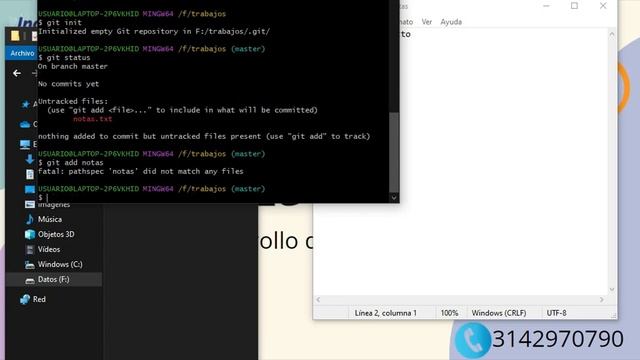Open the Archivo tab in File Explorer

click(x=22, y=53)
